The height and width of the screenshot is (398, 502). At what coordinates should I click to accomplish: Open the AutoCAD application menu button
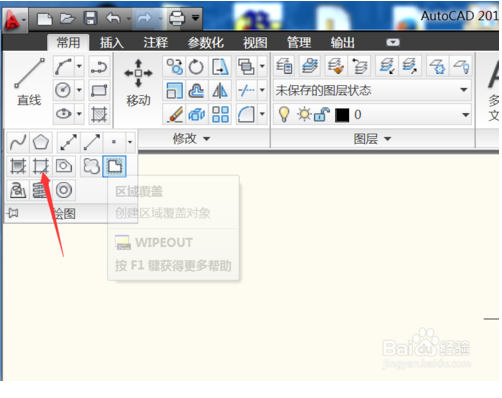(x=14, y=20)
